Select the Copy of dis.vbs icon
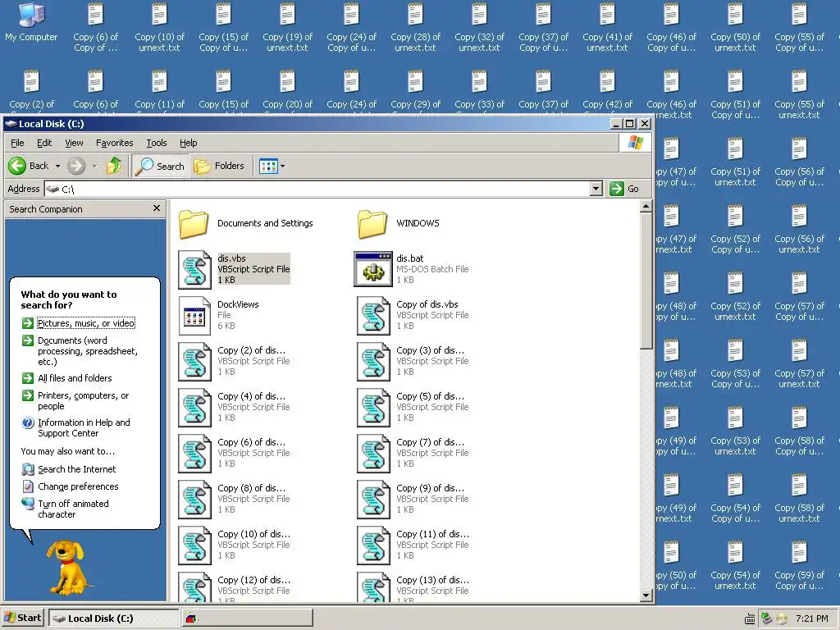Image resolution: width=840 pixels, height=630 pixels. (373, 316)
